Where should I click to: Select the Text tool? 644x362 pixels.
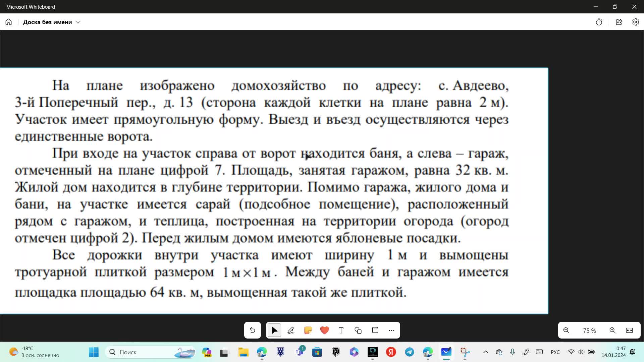[x=341, y=330]
